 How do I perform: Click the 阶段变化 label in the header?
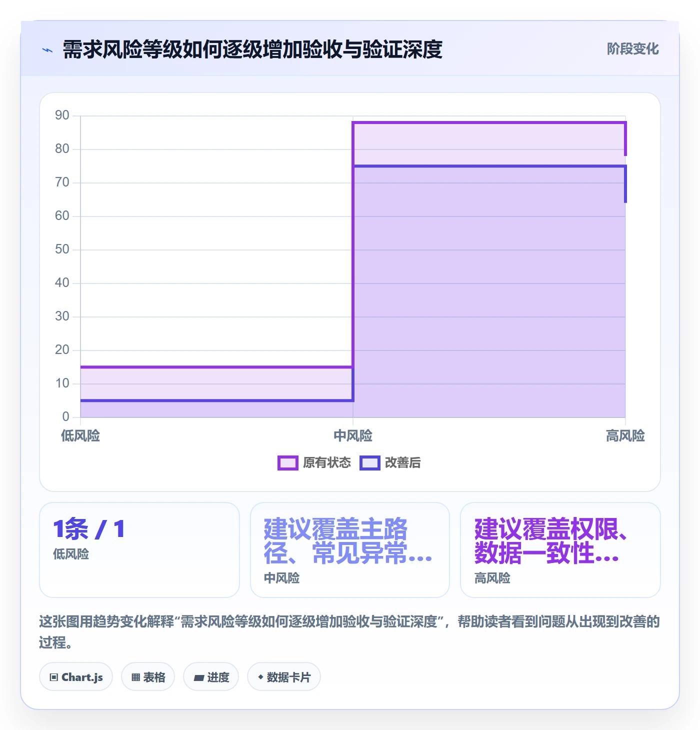pos(632,49)
